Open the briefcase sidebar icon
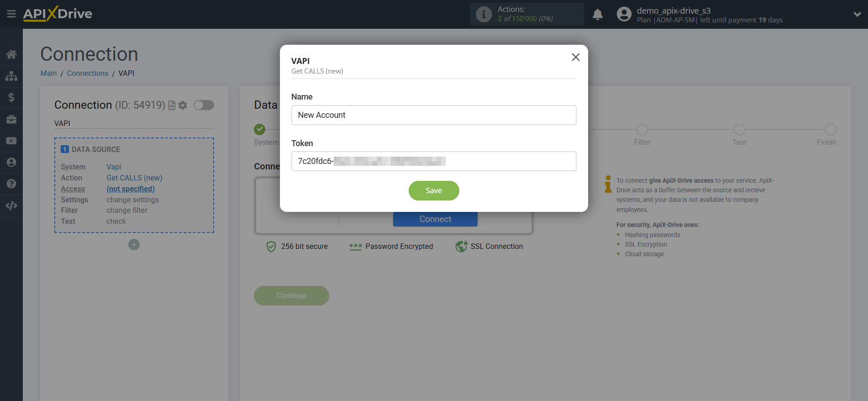 pos(11,119)
